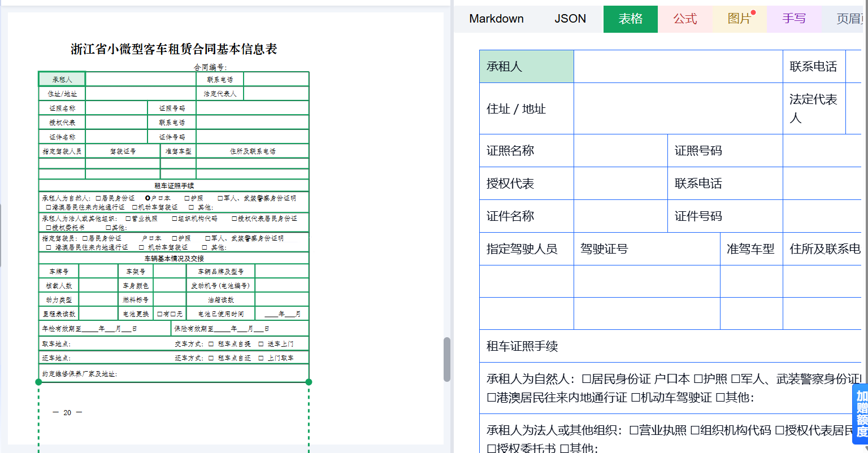Click 证件号码 cell in parsed table
This screenshot has height=453, width=868.
pyautogui.click(x=725, y=216)
